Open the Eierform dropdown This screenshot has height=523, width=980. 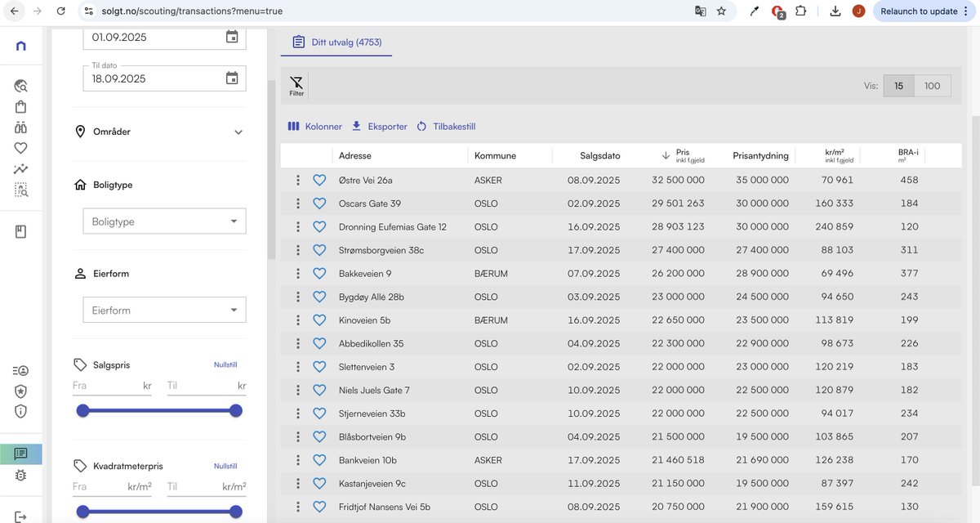tap(165, 311)
